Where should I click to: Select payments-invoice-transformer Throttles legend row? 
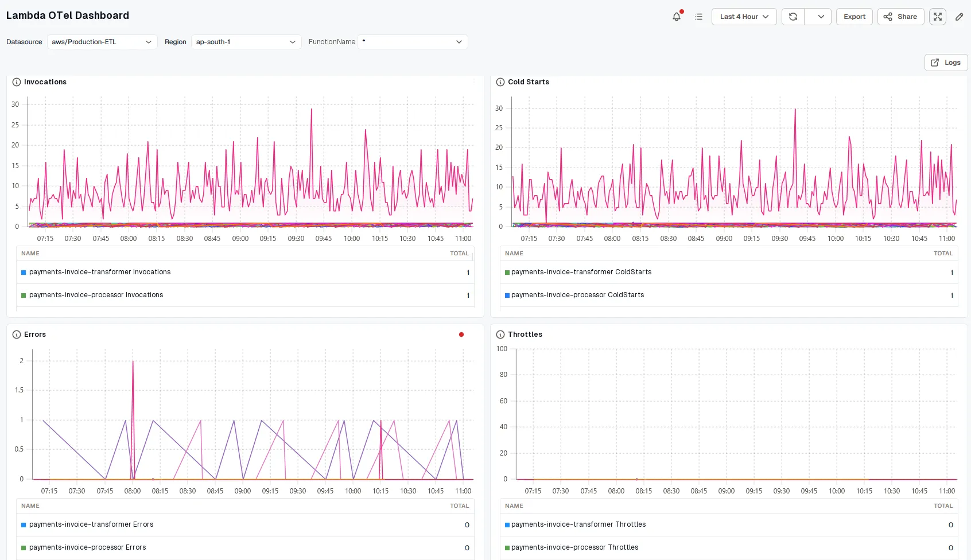click(x=729, y=525)
